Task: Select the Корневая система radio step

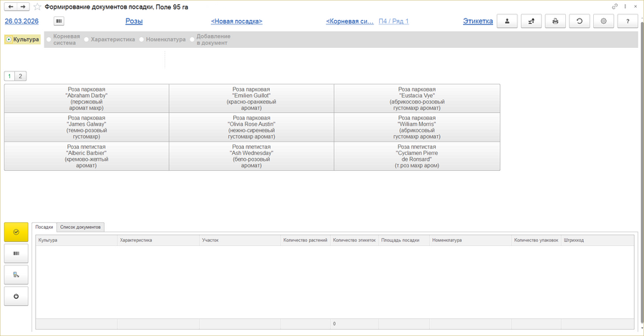Action: (63, 39)
